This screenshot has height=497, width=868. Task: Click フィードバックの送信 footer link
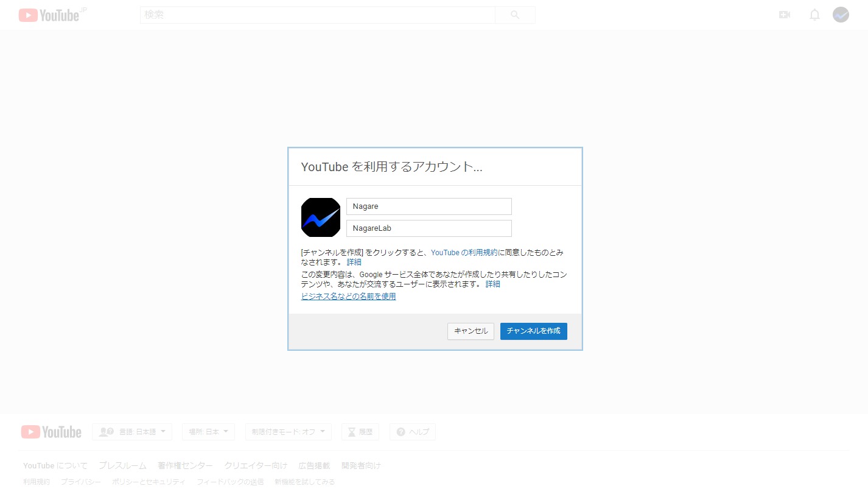(230, 482)
